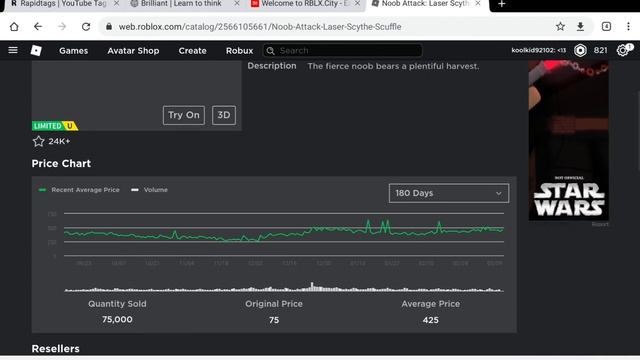This screenshot has height=360, width=640.
Task: Toggle 3D view of item
Action: pos(224,115)
